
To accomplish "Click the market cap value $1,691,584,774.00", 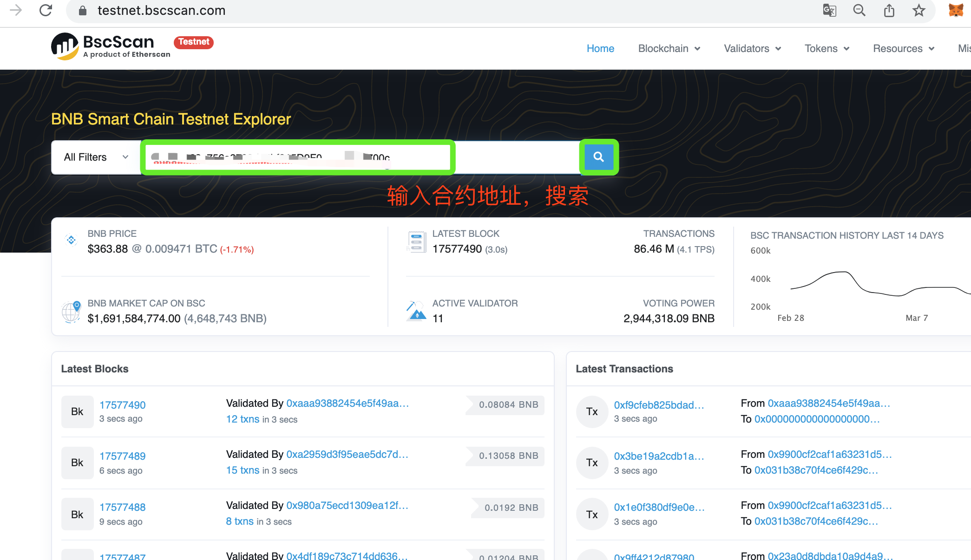I will [134, 319].
